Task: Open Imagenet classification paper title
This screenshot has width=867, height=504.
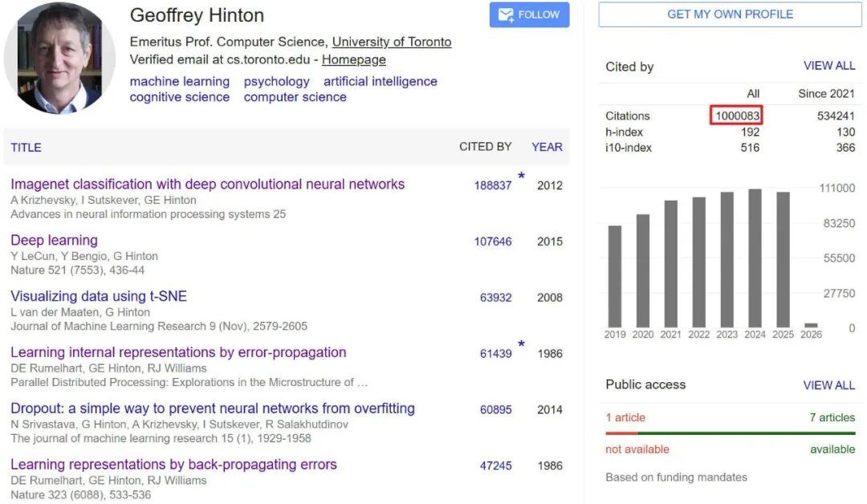Action: tap(207, 185)
